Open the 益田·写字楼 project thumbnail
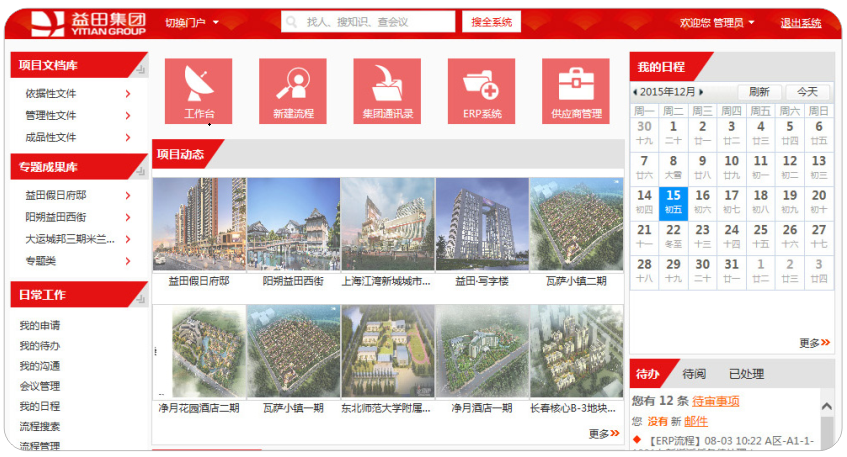This screenshot has height=457, width=847. tap(482, 224)
